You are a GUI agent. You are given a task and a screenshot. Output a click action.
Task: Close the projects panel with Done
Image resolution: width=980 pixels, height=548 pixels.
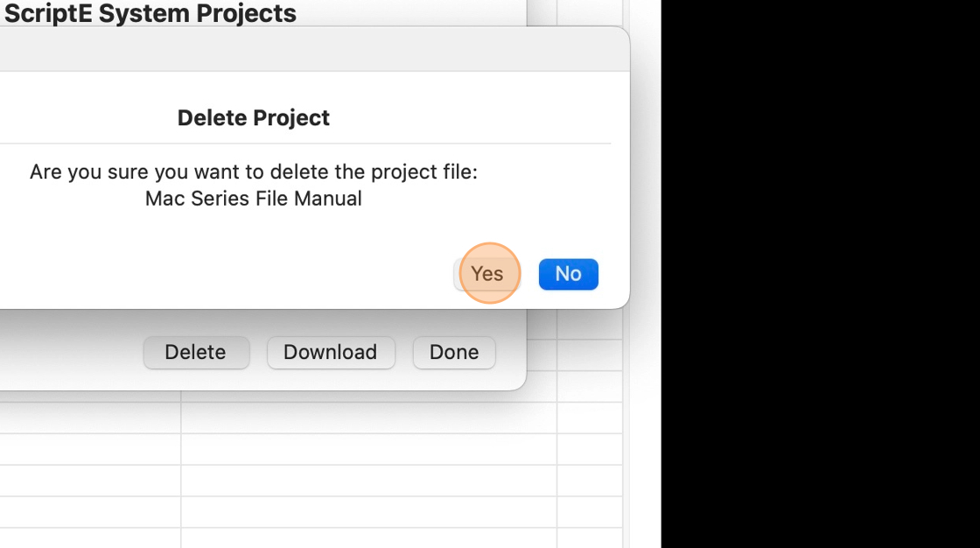pyautogui.click(x=453, y=352)
